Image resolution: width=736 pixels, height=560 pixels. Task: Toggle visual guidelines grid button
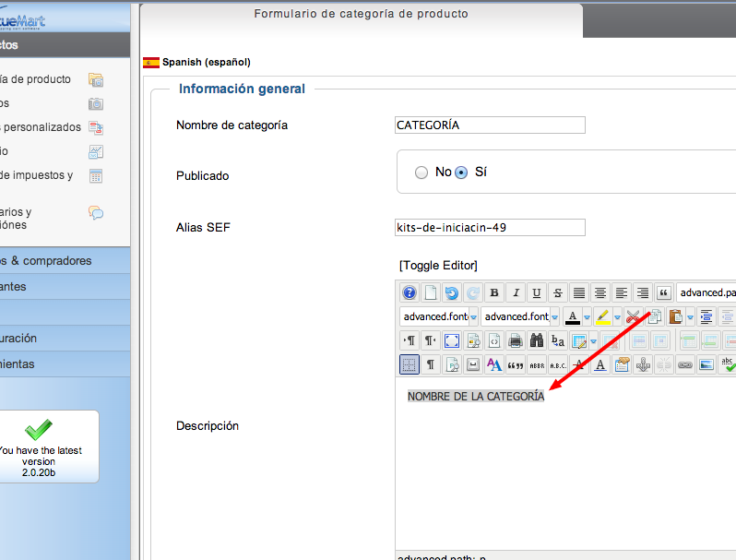(x=410, y=364)
